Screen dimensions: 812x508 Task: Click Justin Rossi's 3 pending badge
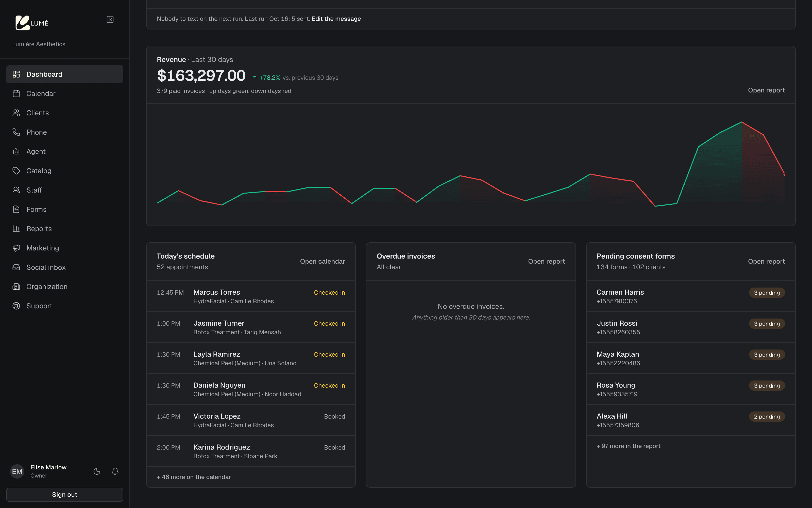[x=767, y=324]
